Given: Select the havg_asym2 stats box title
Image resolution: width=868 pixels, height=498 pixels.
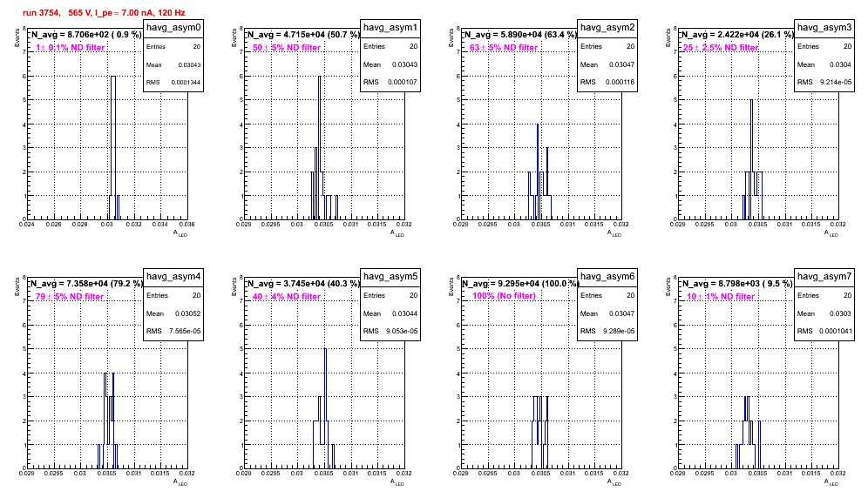Looking at the screenshot, I should point(607,27).
